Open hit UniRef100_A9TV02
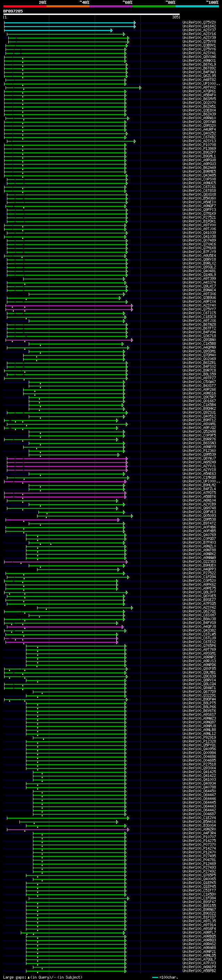 pos(199,88)
